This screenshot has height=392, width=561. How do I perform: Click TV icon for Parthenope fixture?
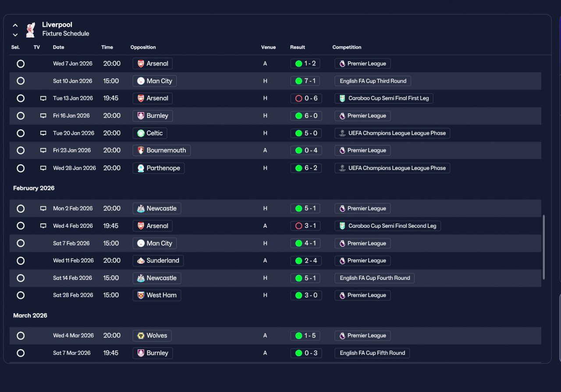point(43,168)
